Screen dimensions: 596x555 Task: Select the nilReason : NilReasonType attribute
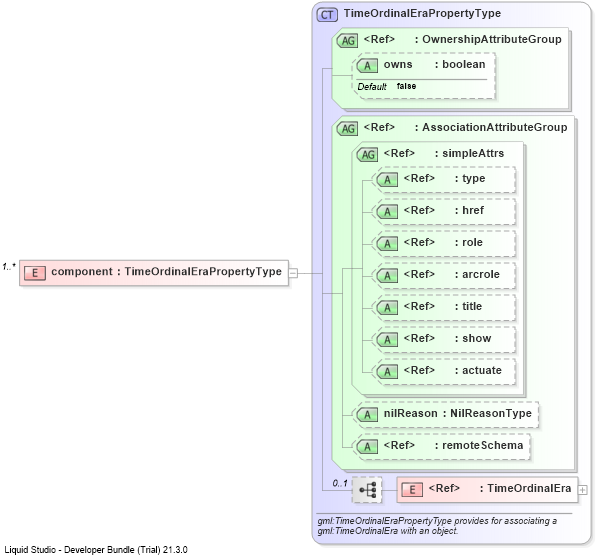(446, 414)
